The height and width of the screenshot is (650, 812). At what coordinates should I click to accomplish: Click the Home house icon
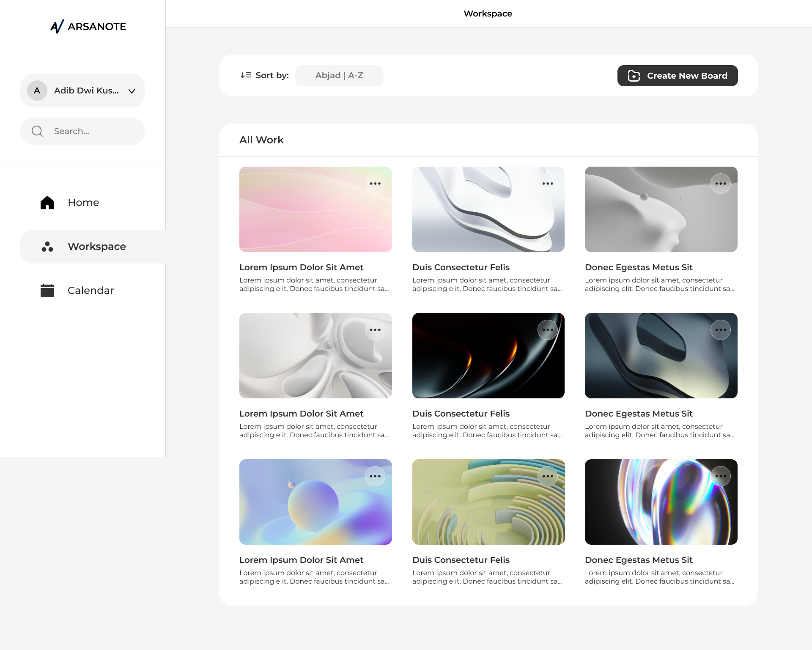[47, 203]
